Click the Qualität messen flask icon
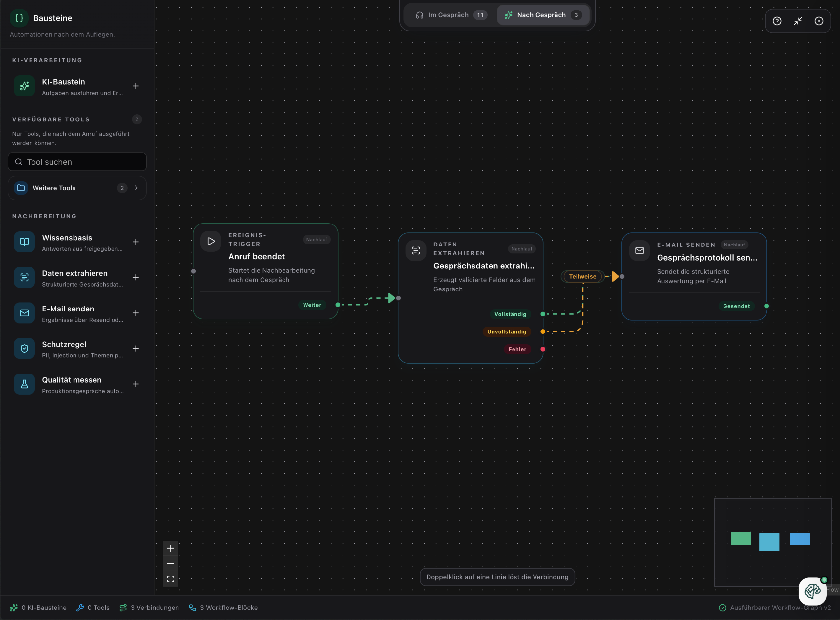Viewport: 840px width, 620px height. (x=24, y=384)
